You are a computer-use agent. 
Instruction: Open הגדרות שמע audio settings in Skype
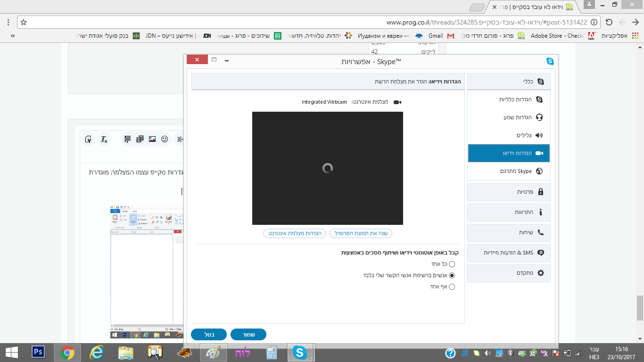coord(509,117)
